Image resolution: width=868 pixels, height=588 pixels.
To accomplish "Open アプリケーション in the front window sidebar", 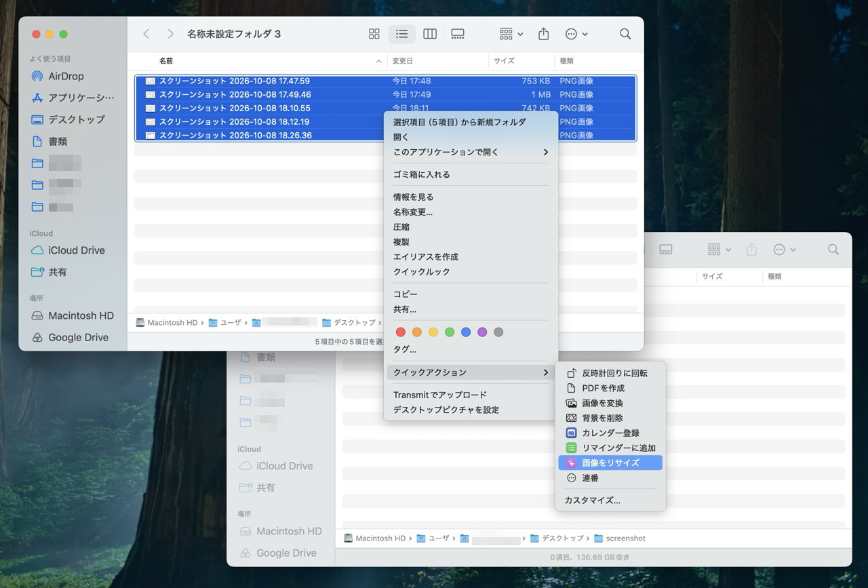I will [73, 98].
